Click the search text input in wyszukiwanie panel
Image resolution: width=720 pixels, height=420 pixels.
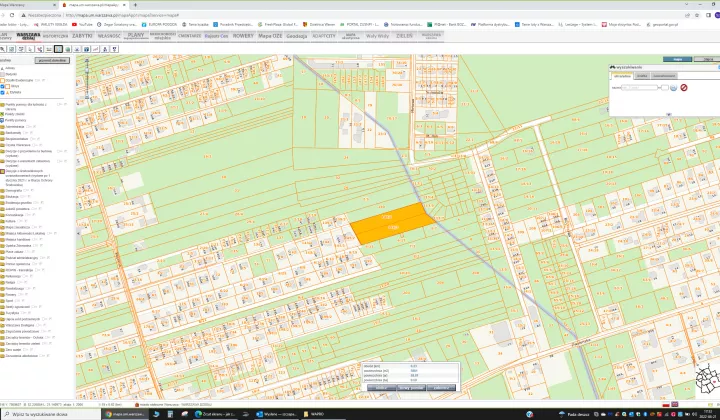tap(639, 88)
